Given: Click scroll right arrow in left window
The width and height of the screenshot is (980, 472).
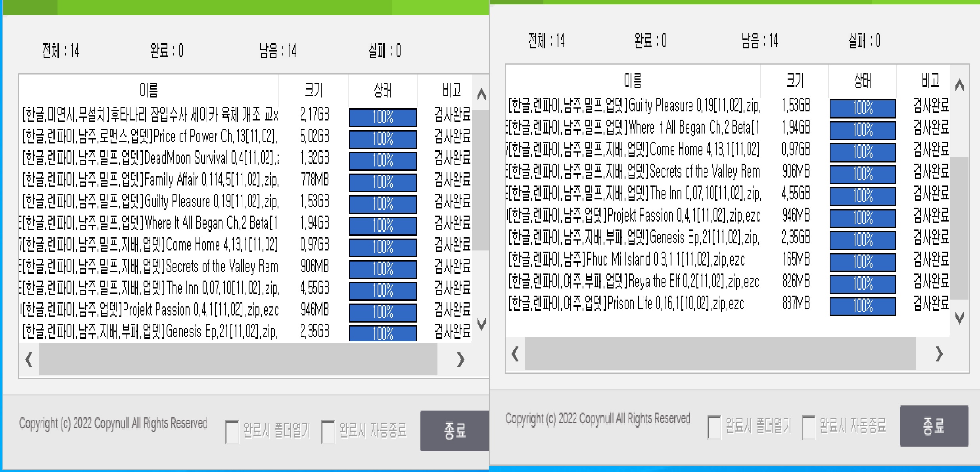Looking at the screenshot, I should 460,360.
